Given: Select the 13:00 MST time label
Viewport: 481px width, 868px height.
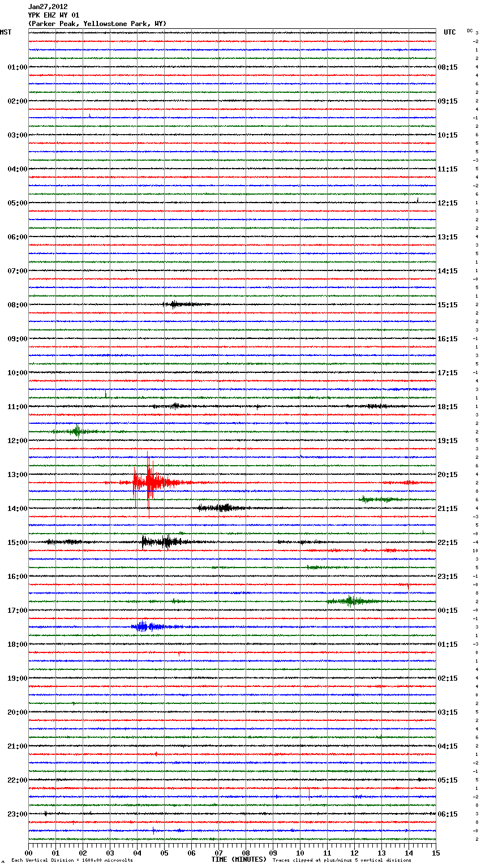Looking at the screenshot, I should click(x=17, y=475).
